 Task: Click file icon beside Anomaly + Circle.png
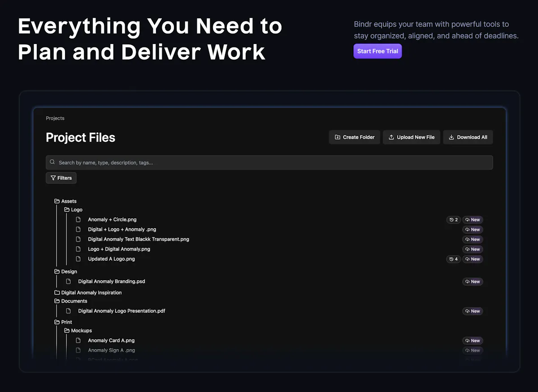click(x=78, y=220)
